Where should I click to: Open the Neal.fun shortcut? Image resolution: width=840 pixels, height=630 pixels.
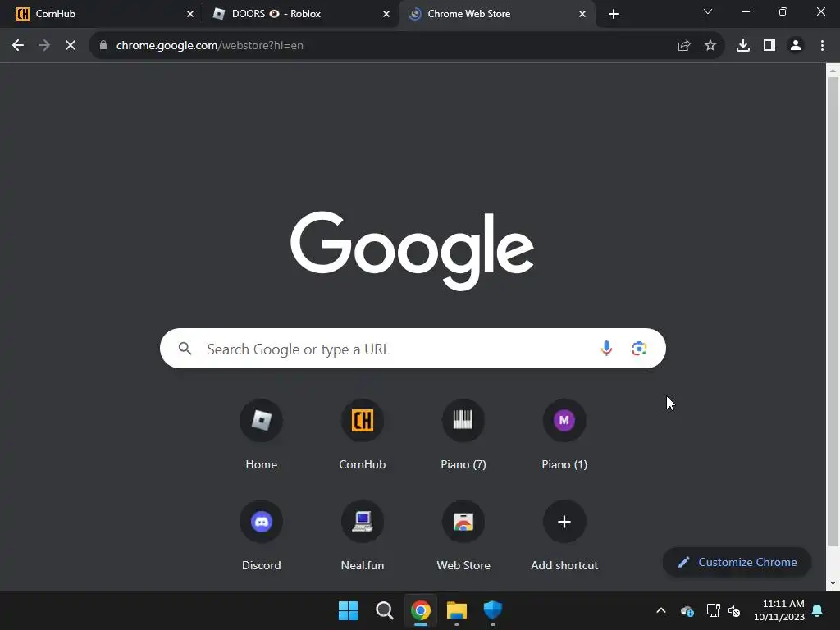coord(362,536)
